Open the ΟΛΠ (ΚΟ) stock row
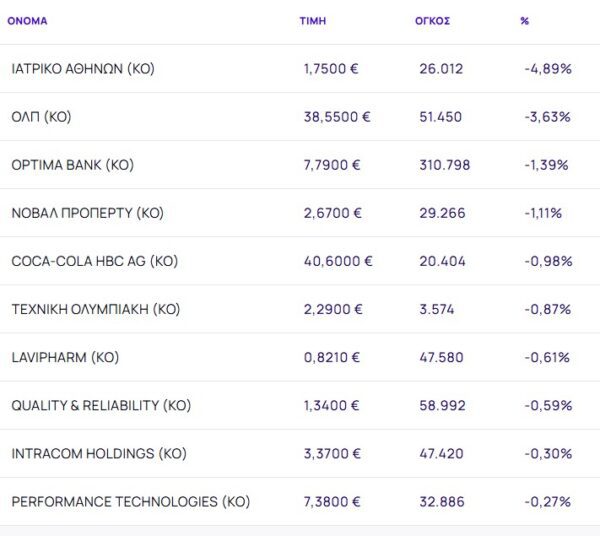This screenshot has width=600, height=536. pos(42,117)
